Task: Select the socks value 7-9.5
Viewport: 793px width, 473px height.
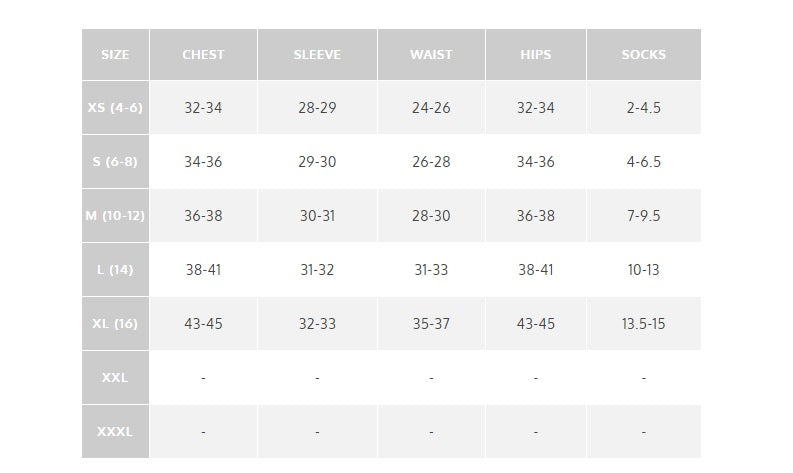Action: tap(644, 216)
